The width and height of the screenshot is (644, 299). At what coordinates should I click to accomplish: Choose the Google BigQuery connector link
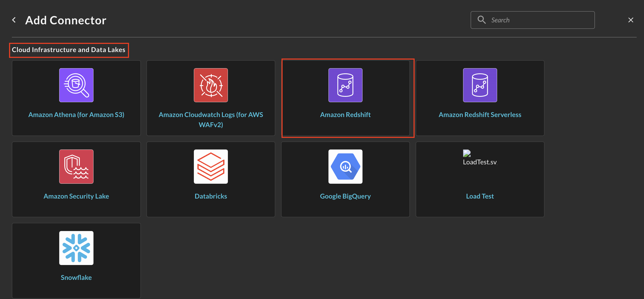[345, 196]
